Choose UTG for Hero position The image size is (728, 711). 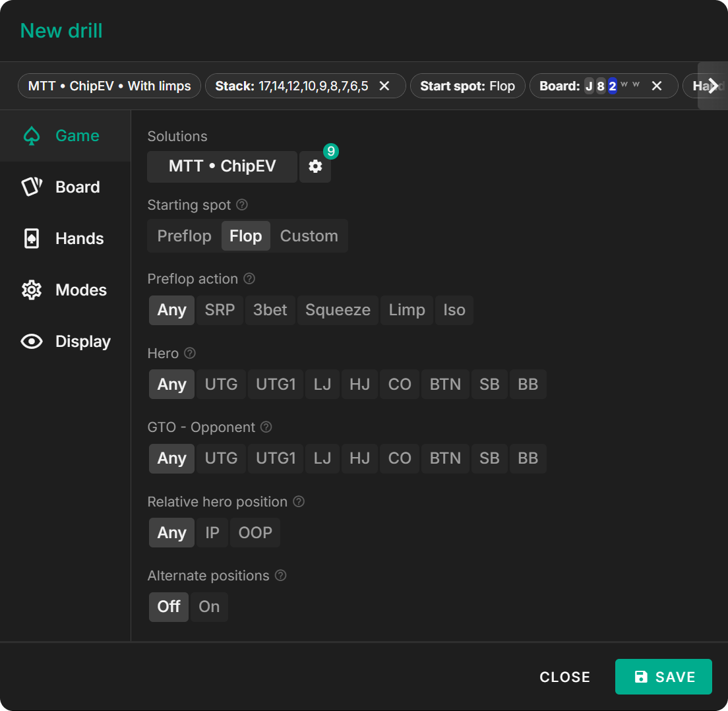click(x=221, y=384)
